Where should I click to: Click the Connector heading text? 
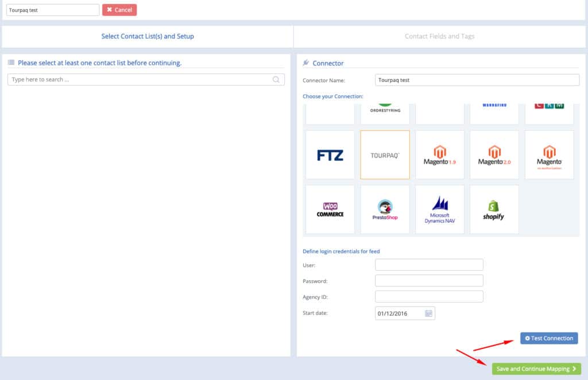click(x=328, y=63)
